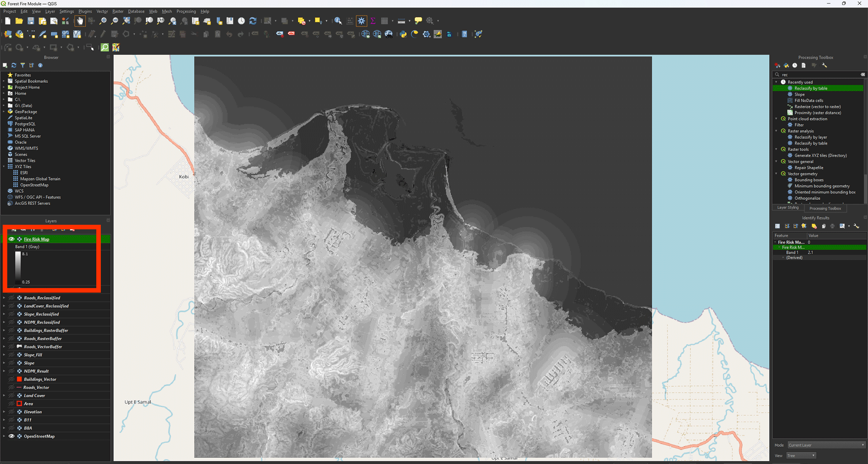The height and width of the screenshot is (464, 868).
Task: Expand the Elevation layer entry
Action: pyautogui.click(x=4, y=412)
